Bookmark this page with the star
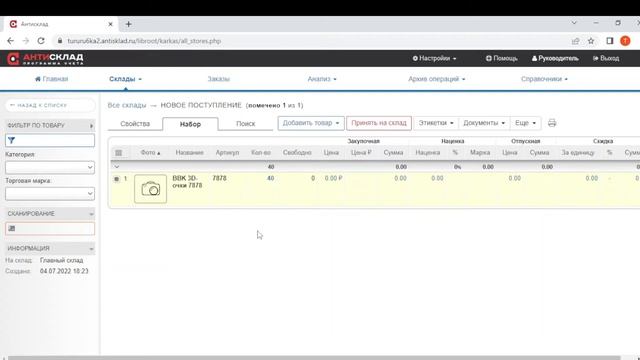This screenshot has width=640, height=360. point(591,41)
